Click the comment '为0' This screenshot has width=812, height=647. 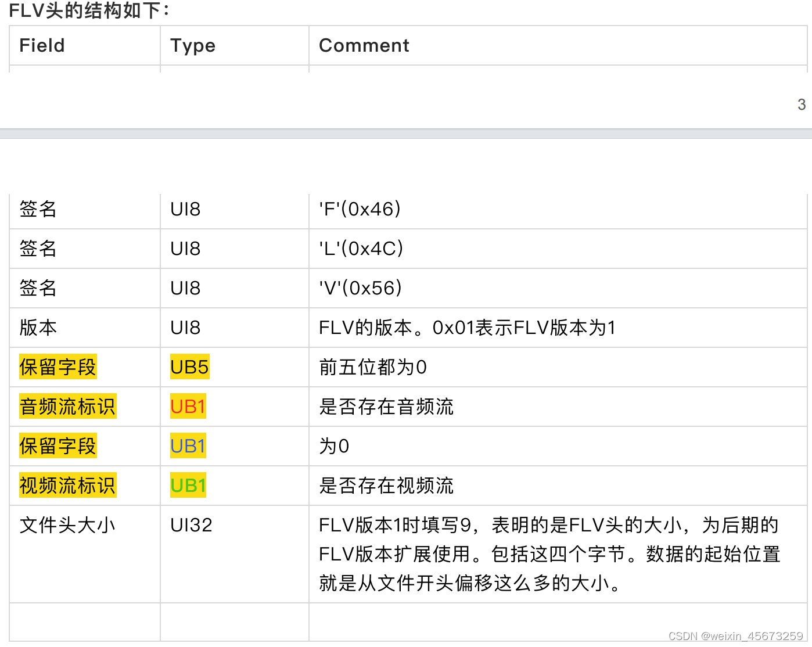click(x=334, y=446)
